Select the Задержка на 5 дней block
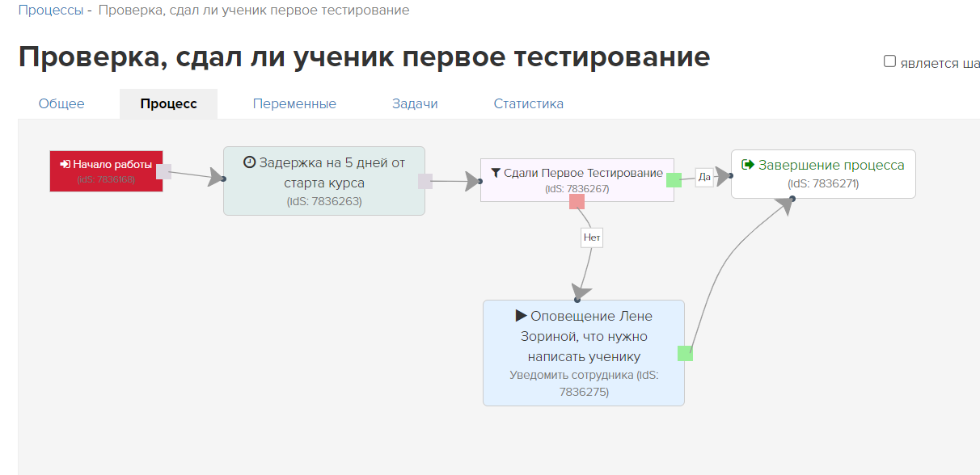 pos(324,181)
